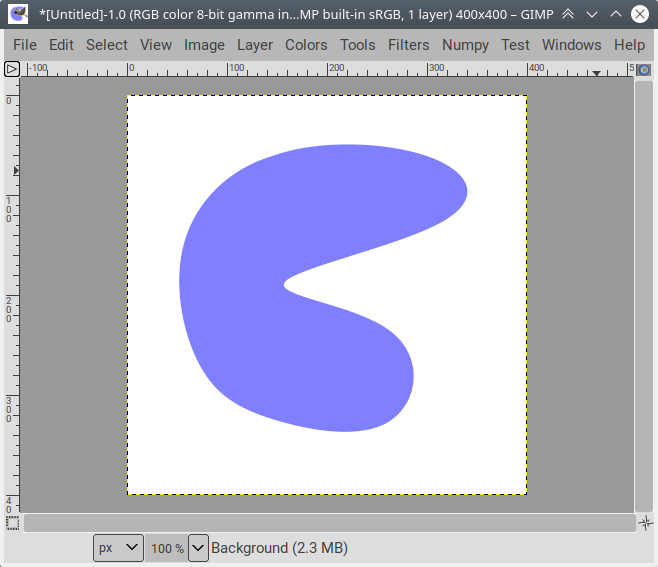The image size is (658, 567).
Task: Click the 100 % zoom field
Action: pyautogui.click(x=167, y=548)
